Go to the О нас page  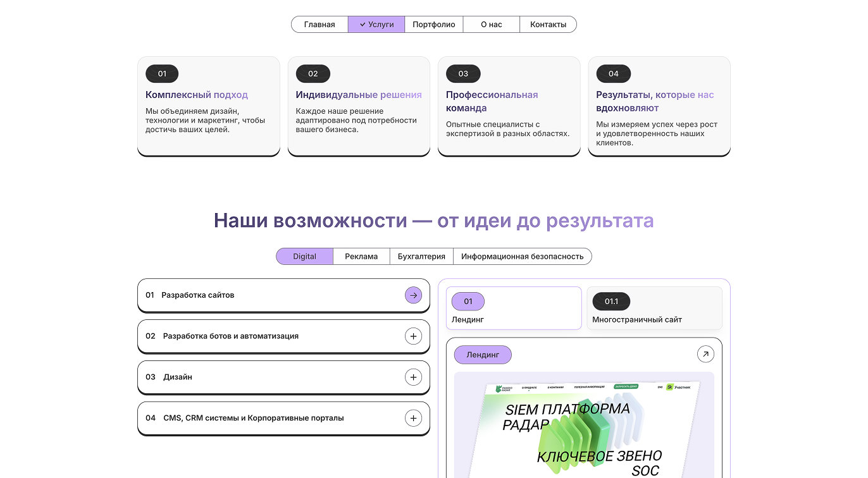click(x=492, y=25)
